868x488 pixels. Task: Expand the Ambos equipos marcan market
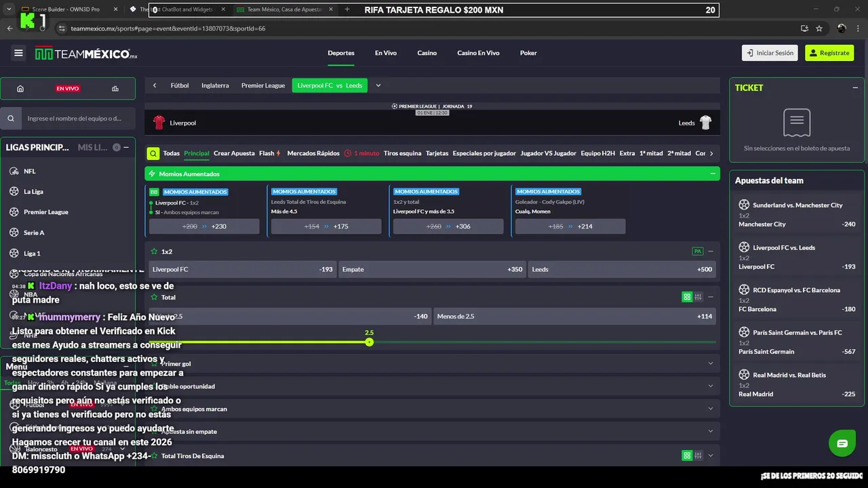click(x=711, y=409)
